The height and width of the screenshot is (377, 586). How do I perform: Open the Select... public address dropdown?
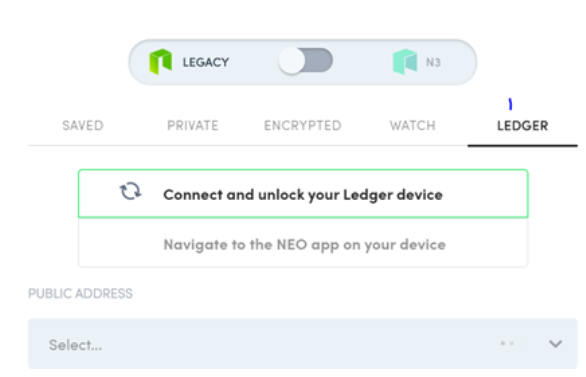tap(303, 344)
